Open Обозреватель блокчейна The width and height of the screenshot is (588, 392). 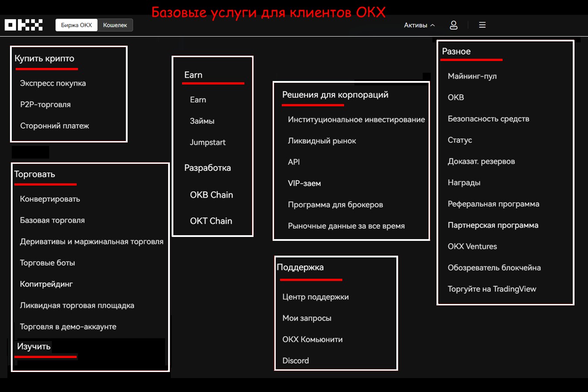tap(494, 268)
